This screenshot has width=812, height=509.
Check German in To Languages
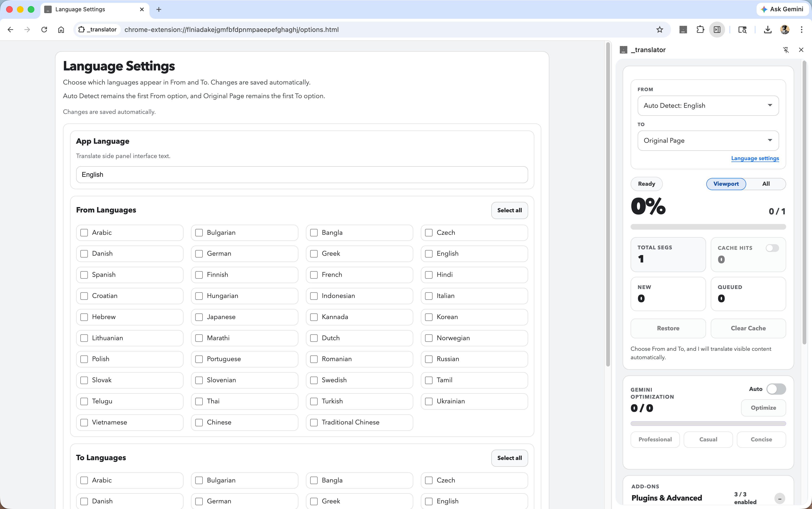pyautogui.click(x=199, y=501)
